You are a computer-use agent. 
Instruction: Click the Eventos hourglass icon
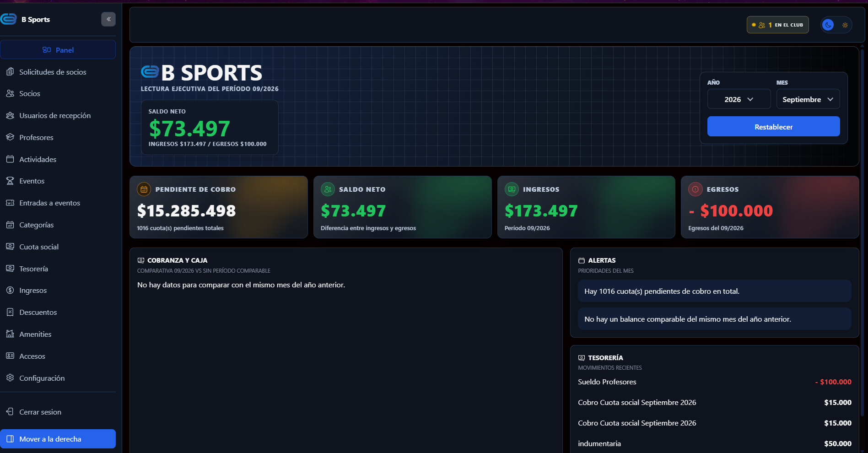[10, 181]
